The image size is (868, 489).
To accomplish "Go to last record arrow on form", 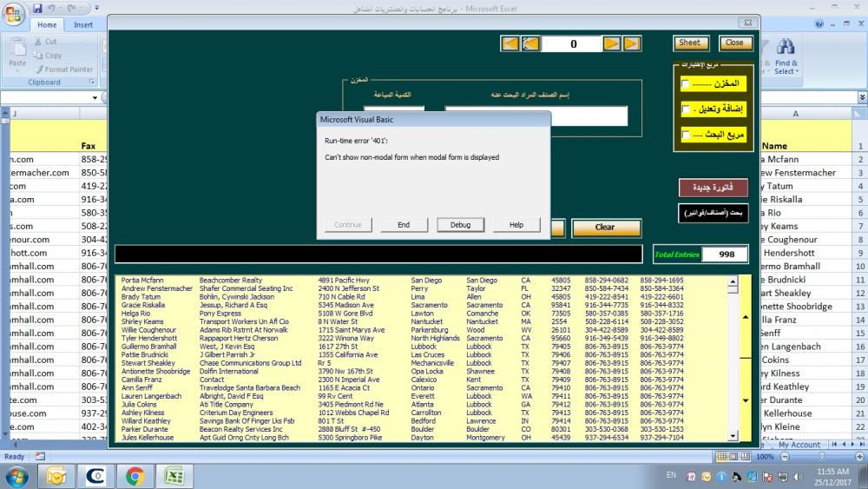I will [632, 43].
